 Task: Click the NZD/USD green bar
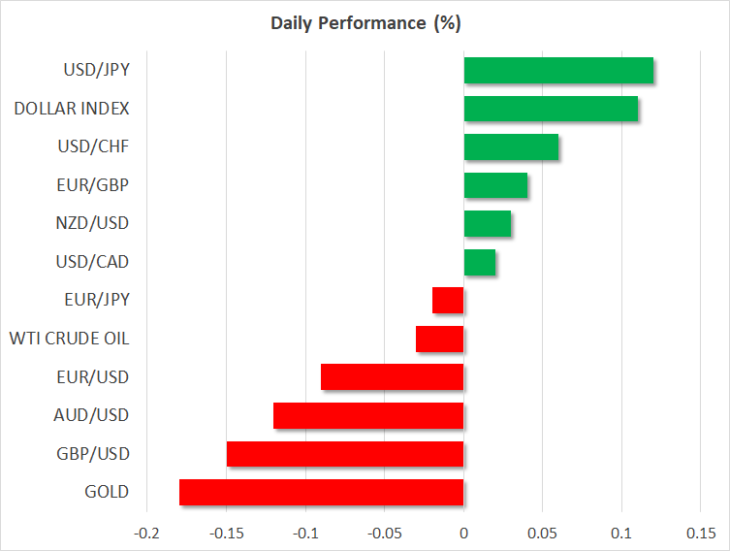487,223
